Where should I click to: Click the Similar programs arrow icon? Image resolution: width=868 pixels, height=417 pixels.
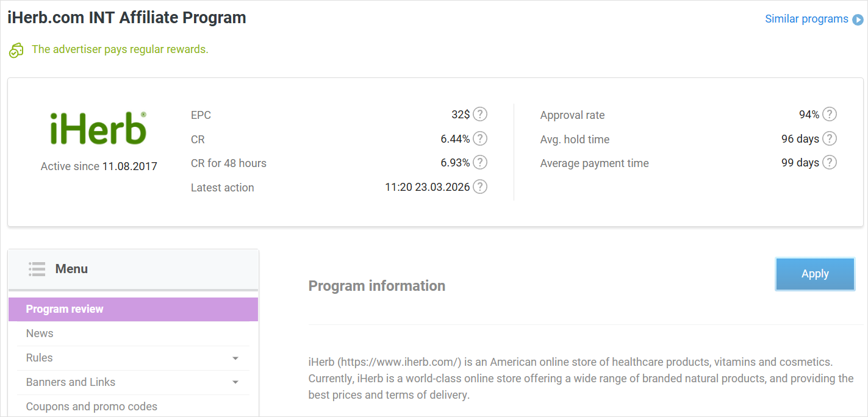[858, 20]
